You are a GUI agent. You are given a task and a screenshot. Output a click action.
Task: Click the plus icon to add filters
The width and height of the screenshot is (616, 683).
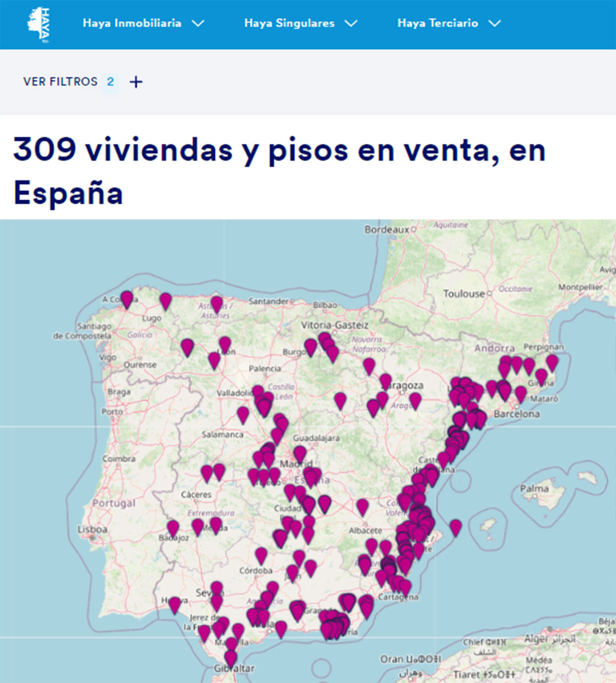pos(136,81)
